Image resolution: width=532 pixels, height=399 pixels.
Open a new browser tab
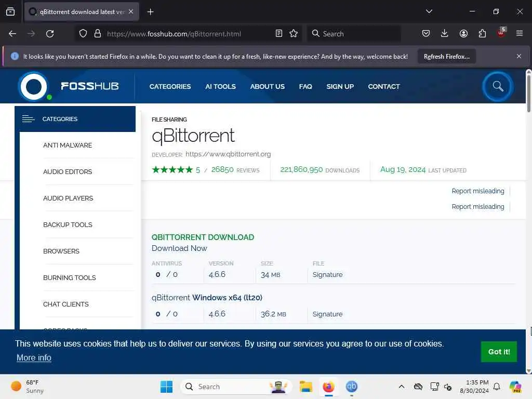(x=150, y=12)
